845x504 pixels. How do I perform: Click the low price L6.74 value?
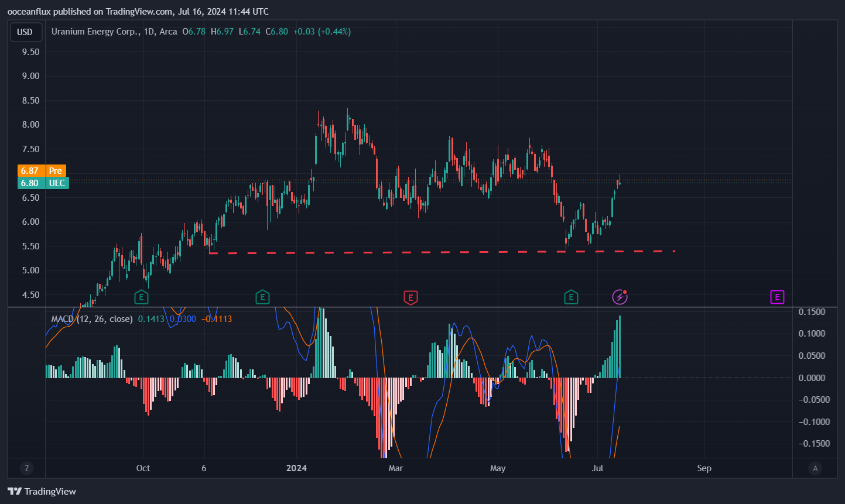(x=249, y=32)
